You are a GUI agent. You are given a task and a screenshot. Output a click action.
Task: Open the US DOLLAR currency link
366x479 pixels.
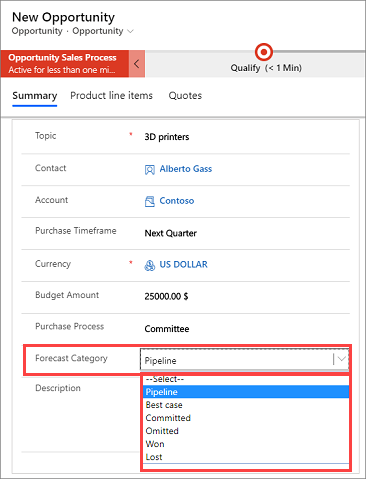[183, 264]
